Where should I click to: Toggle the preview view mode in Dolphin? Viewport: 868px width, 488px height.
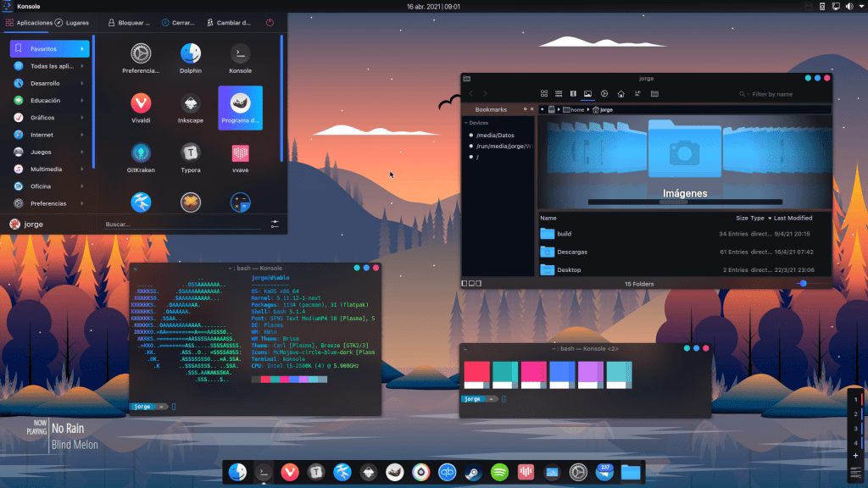click(588, 93)
